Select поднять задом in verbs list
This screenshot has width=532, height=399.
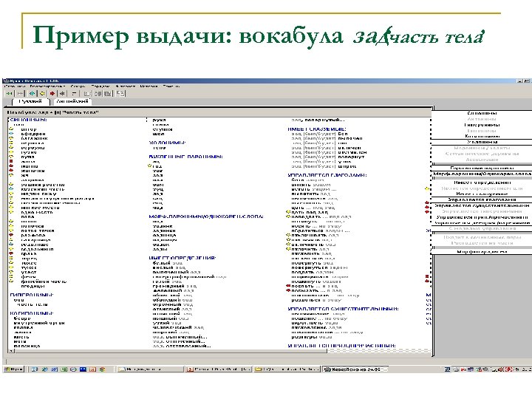(x=312, y=272)
